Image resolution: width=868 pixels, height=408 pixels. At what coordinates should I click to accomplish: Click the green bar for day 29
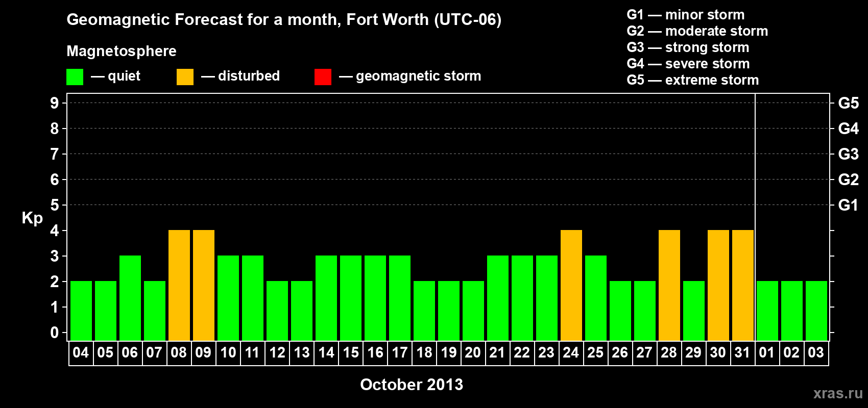pos(694,311)
